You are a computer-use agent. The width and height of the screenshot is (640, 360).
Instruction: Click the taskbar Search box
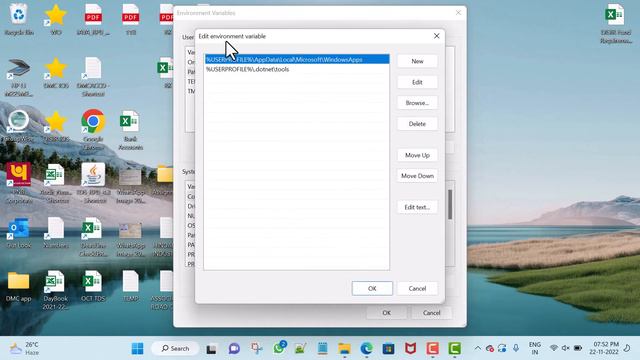tap(176, 349)
